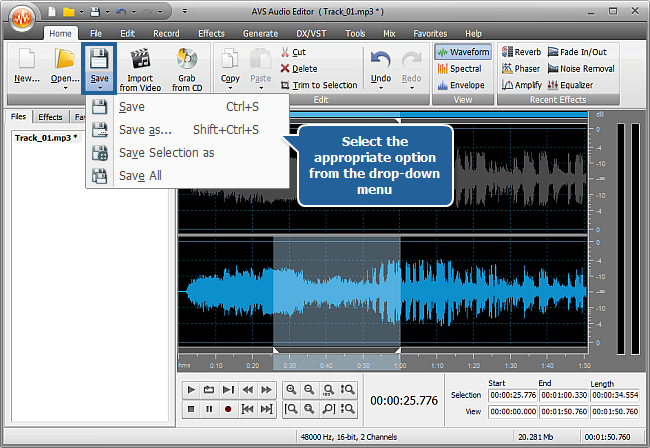Jump to end of track button

[x=266, y=409]
